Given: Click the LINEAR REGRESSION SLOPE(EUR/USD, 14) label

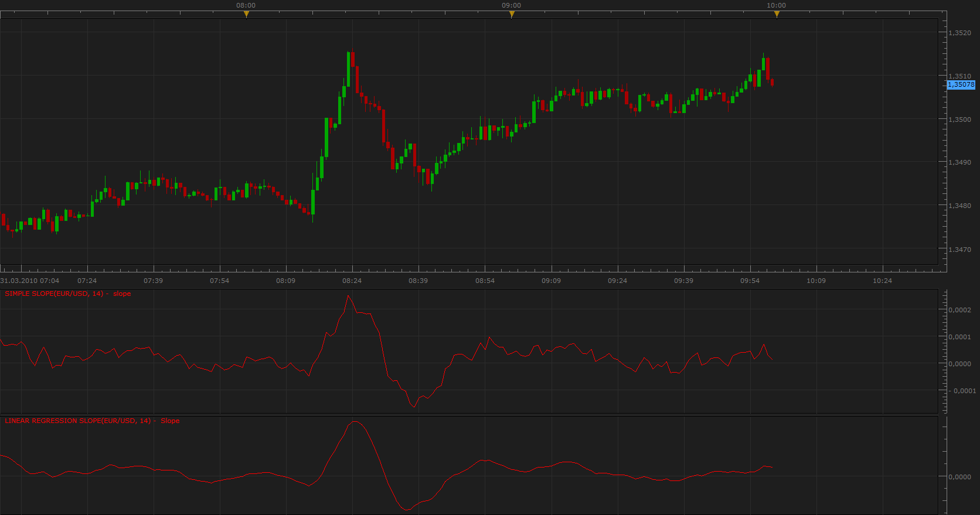Looking at the screenshot, I should [x=77, y=421].
